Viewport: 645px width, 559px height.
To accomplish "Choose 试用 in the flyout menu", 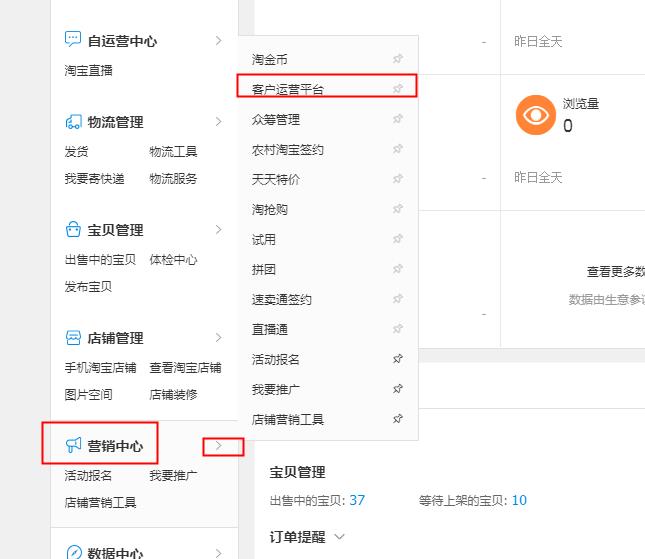I will coord(264,240).
